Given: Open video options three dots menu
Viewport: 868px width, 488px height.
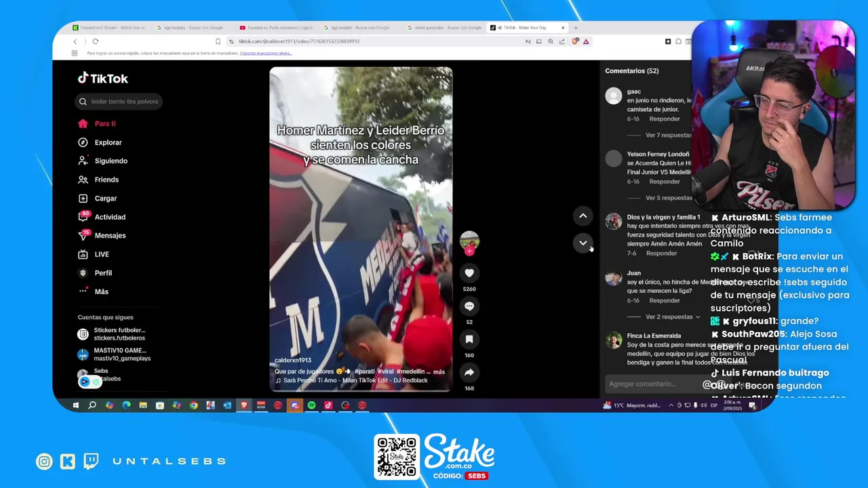Looking at the screenshot, I should [441, 77].
